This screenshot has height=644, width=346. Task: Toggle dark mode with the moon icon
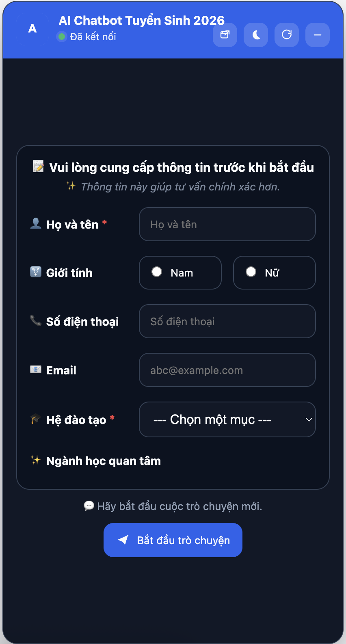256,35
